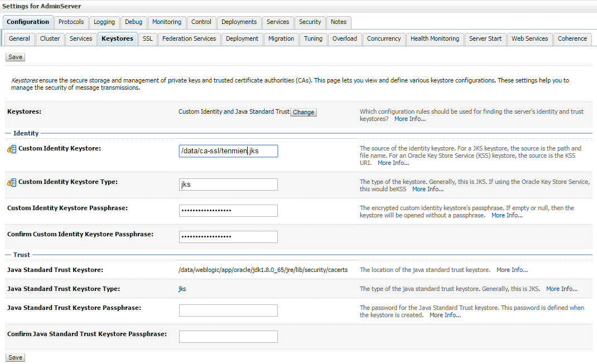Open the Federation Services subtab
The image size is (597, 364).
(x=189, y=39)
